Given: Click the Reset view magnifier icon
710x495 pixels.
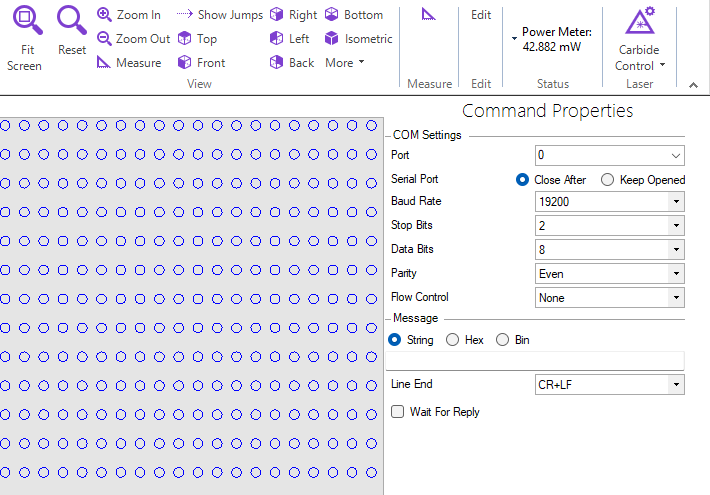Looking at the screenshot, I should tap(71, 20).
